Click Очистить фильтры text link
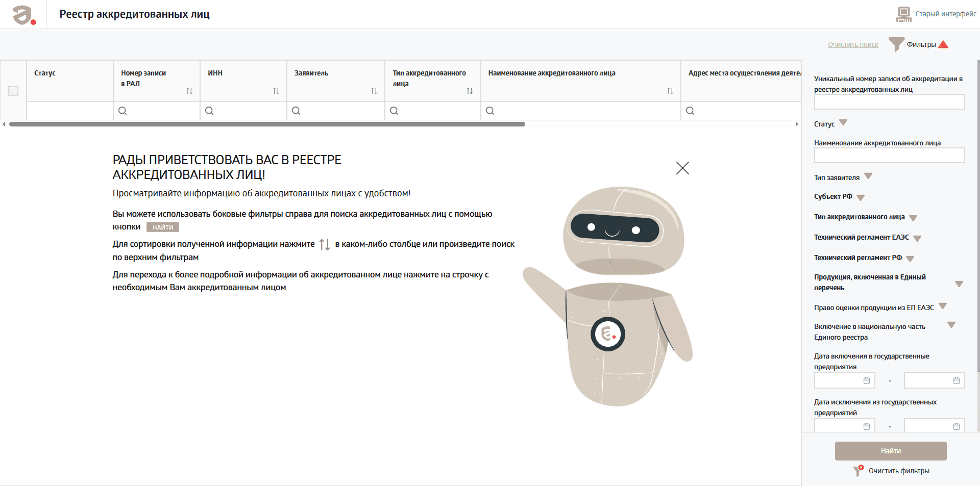Image resolution: width=980 pixels, height=486 pixels. (x=899, y=471)
